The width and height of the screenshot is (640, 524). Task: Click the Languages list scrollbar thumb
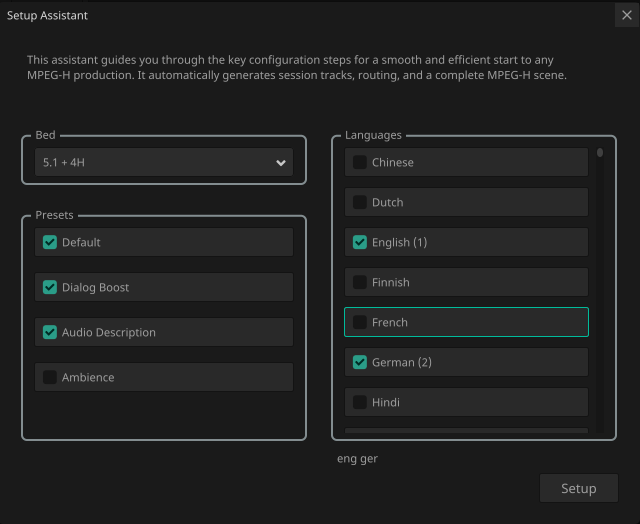(600, 153)
